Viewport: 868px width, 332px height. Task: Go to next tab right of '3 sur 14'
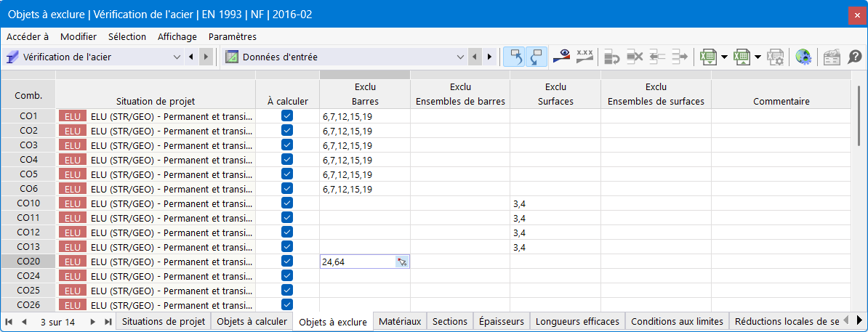(92, 322)
